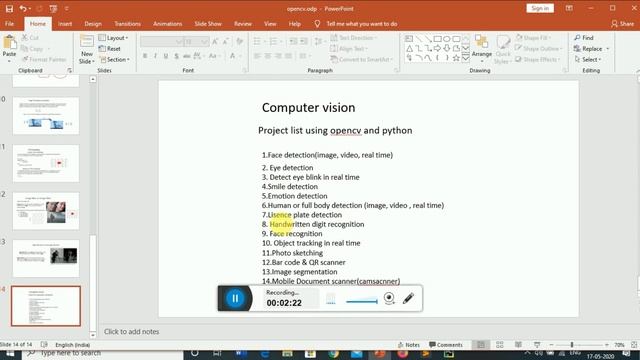Pick the Text Box shape in the gallery
This screenshot has width=640, height=360.
[x=409, y=39]
